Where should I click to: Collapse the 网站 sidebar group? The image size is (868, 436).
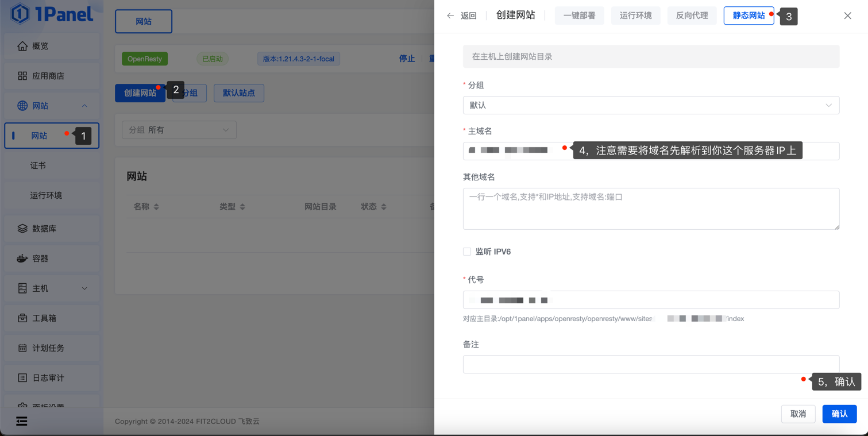click(84, 106)
